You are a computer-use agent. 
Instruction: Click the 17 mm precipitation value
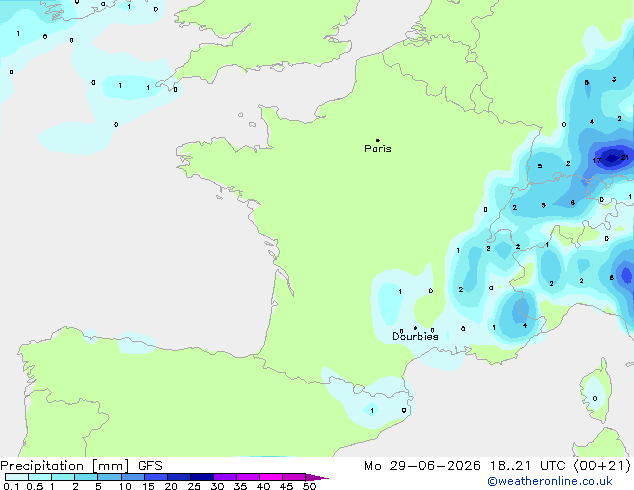point(597,161)
